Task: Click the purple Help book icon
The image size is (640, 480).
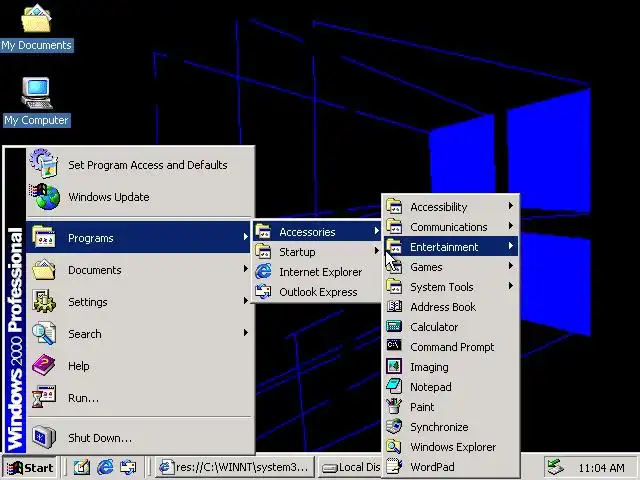Action: click(x=44, y=365)
